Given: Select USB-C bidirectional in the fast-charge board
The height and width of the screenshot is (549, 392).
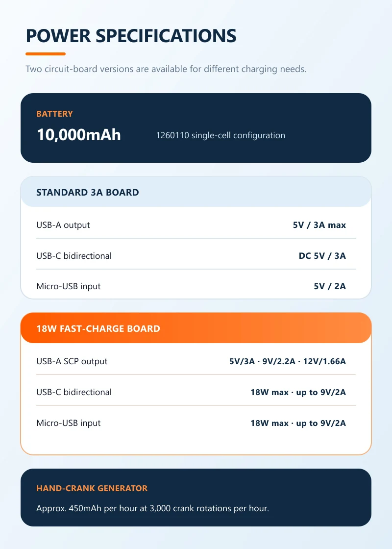Looking at the screenshot, I should [x=74, y=392].
